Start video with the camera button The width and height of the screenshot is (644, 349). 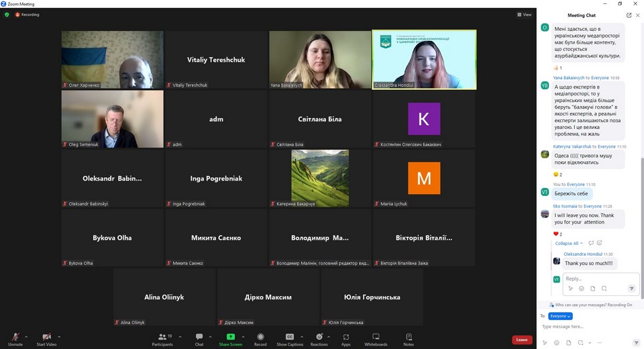point(46,339)
